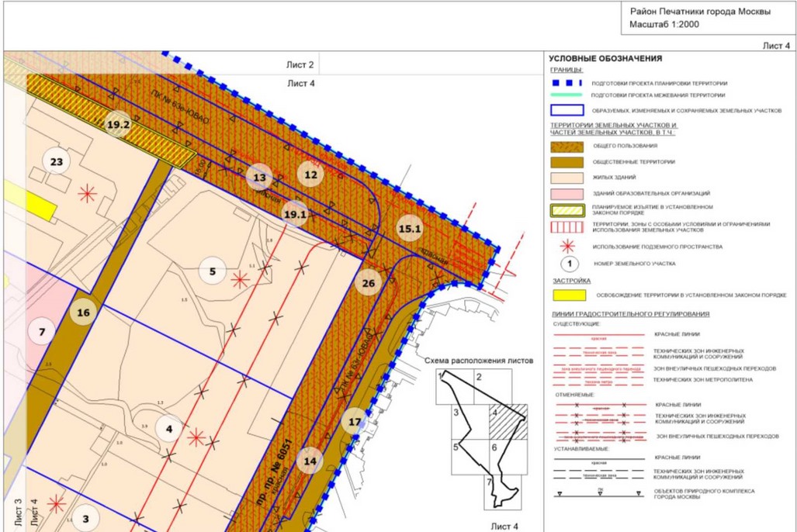Click the rotated 'Лист 3' label at the map's left edge
The width and height of the screenshot is (797, 532).
point(19,512)
